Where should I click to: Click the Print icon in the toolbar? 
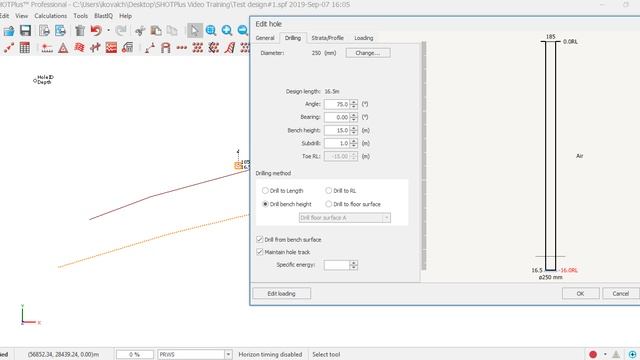(x=60, y=31)
